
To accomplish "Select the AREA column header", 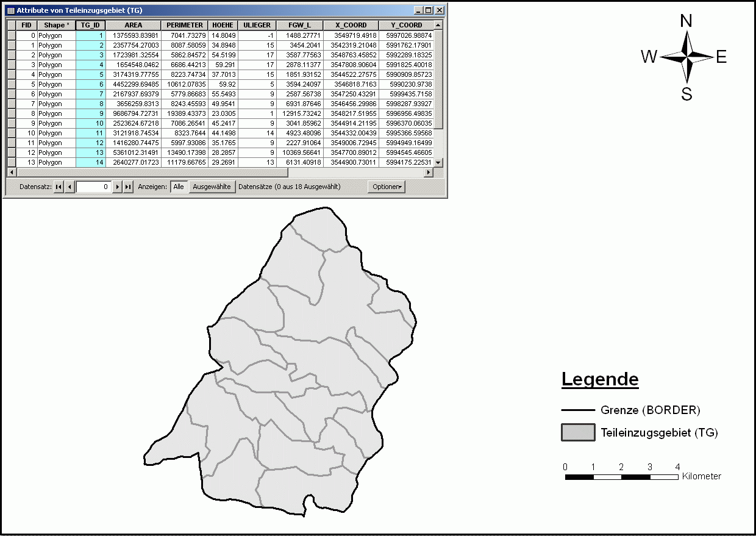I will 133,26.
